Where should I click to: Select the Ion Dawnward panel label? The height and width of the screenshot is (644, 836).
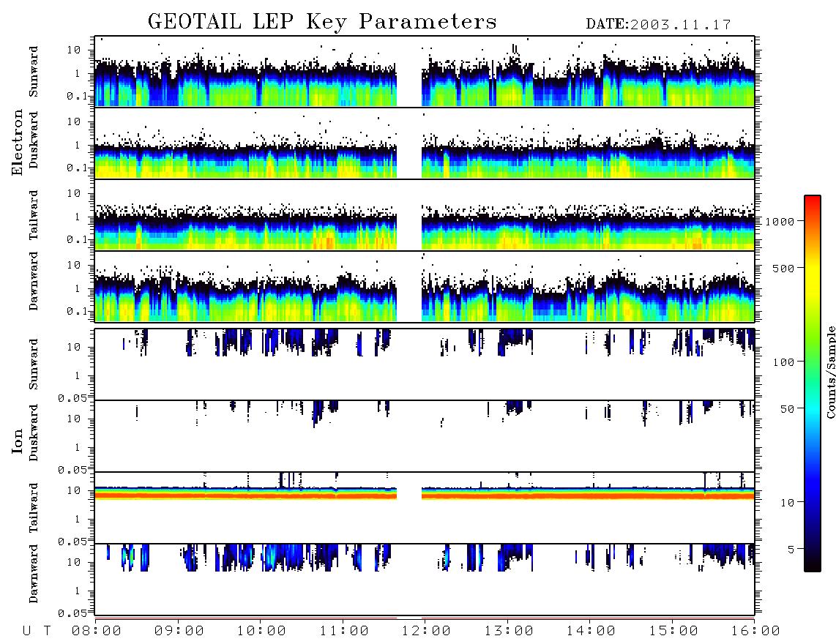pyautogui.click(x=34, y=574)
